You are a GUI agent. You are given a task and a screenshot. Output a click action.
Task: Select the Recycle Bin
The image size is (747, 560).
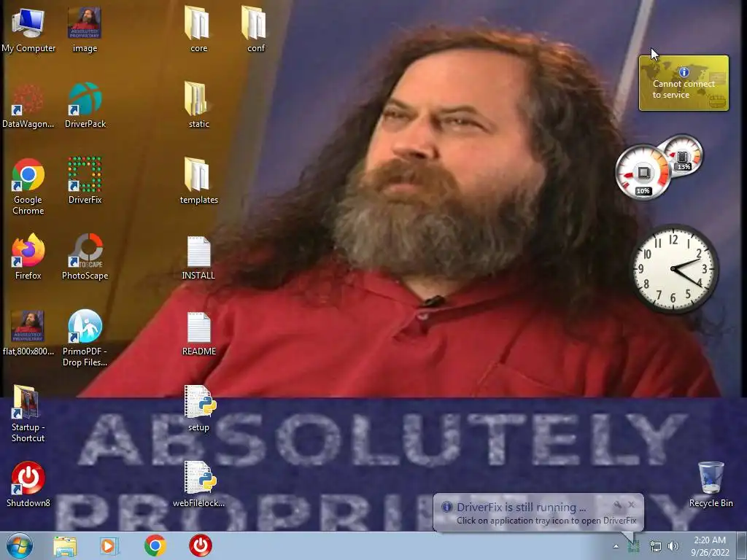[x=711, y=484]
